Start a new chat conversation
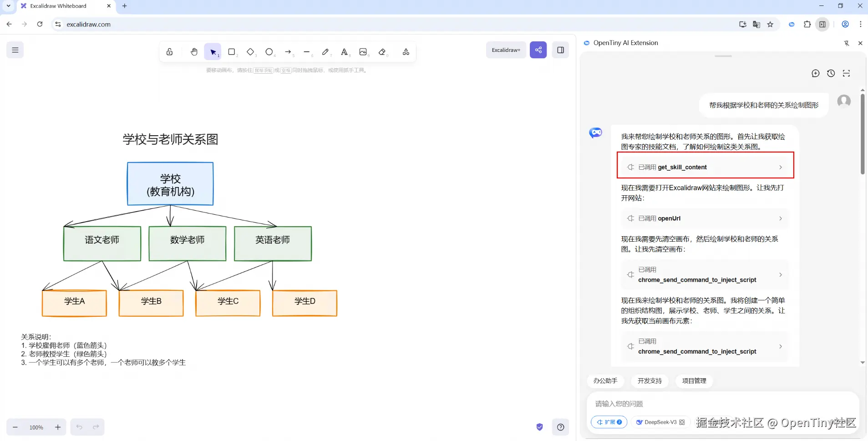The image size is (868, 441). [816, 73]
